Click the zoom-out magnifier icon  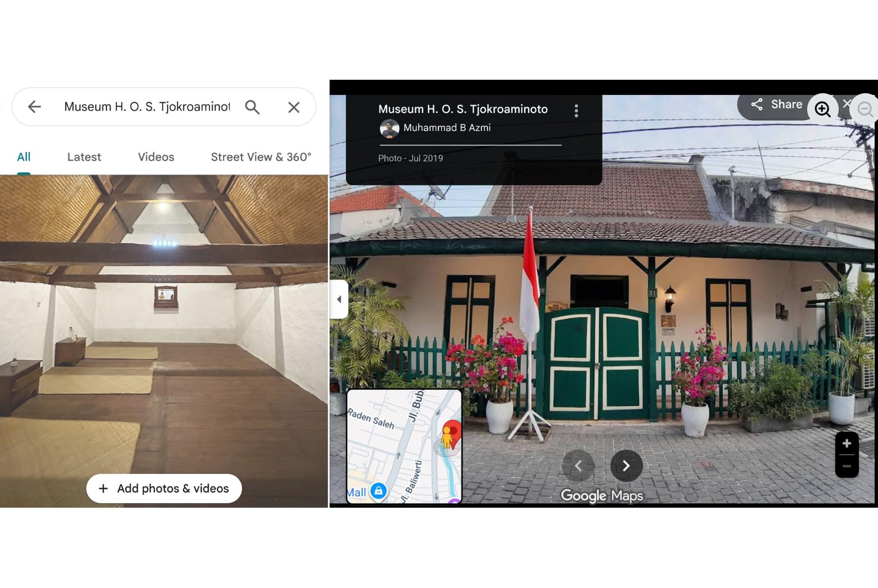pos(865,109)
